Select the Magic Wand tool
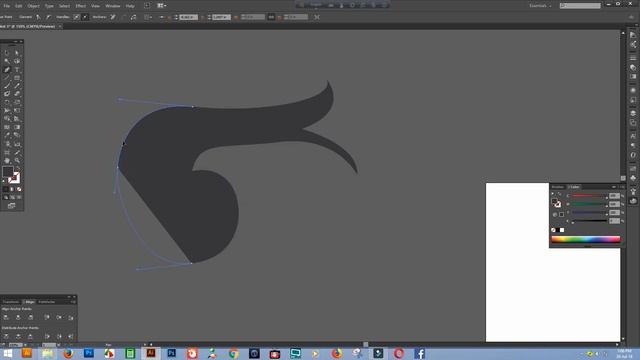 point(7,61)
